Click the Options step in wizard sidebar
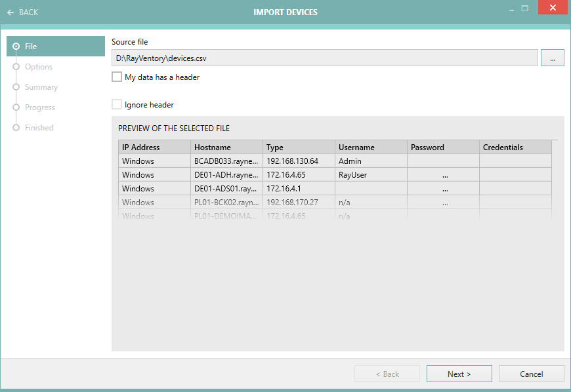 [38, 67]
